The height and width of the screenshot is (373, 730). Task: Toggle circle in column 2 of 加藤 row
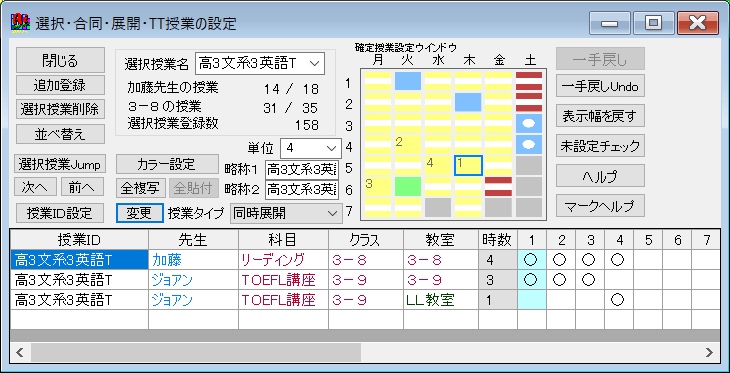[561, 260]
